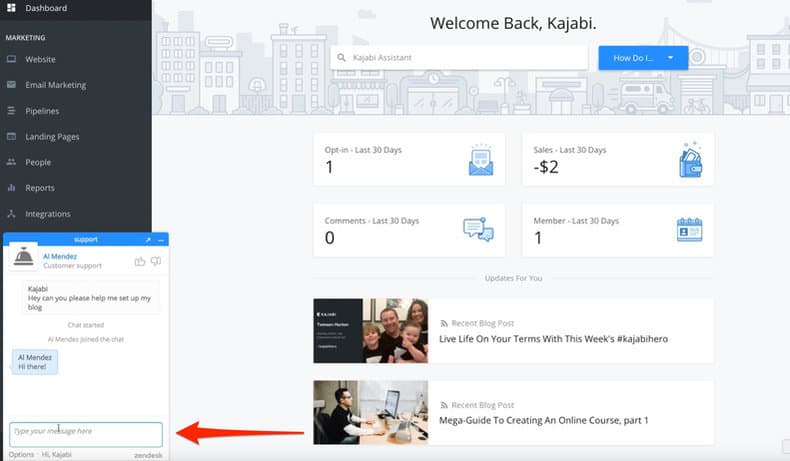Click the 'Chat started' status text

click(86, 325)
